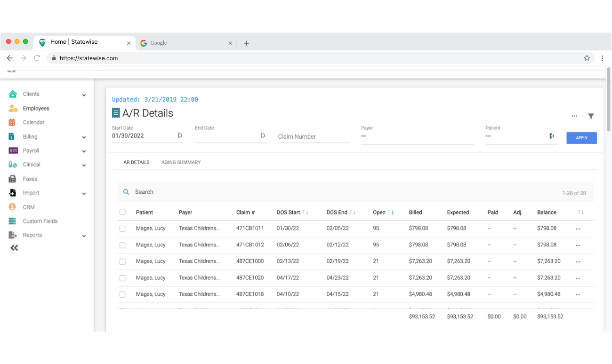Open A/R Details more options ellipsis

click(x=574, y=116)
